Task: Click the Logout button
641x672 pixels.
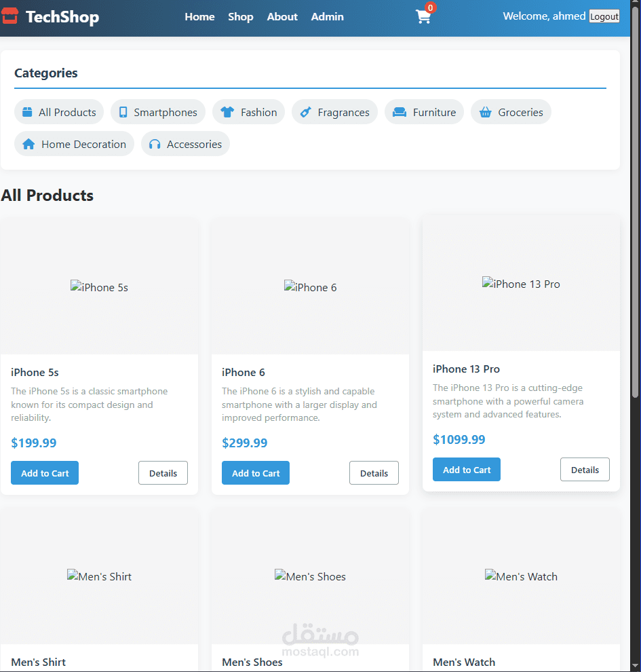Action: tap(604, 16)
